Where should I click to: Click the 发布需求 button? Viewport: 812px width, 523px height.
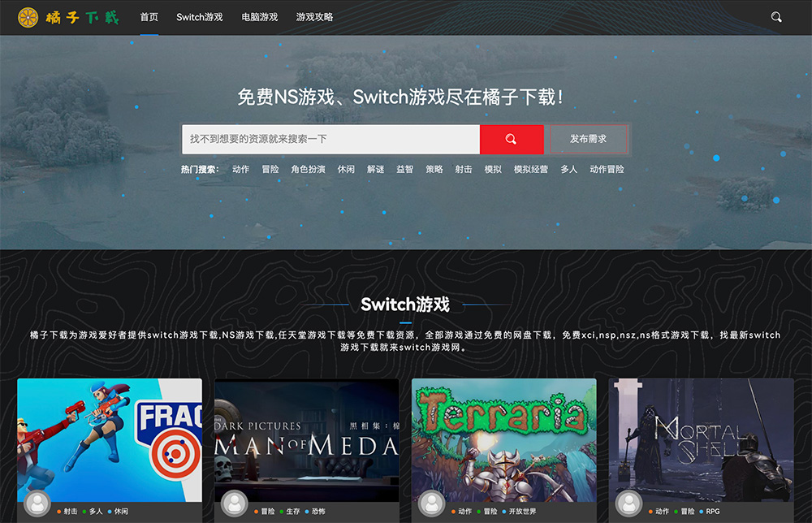click(588, 139)
